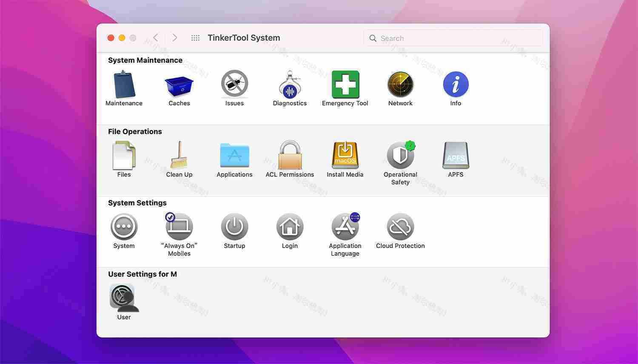
Task: Open the Maintenance pane
Action: tap(124, 84)
